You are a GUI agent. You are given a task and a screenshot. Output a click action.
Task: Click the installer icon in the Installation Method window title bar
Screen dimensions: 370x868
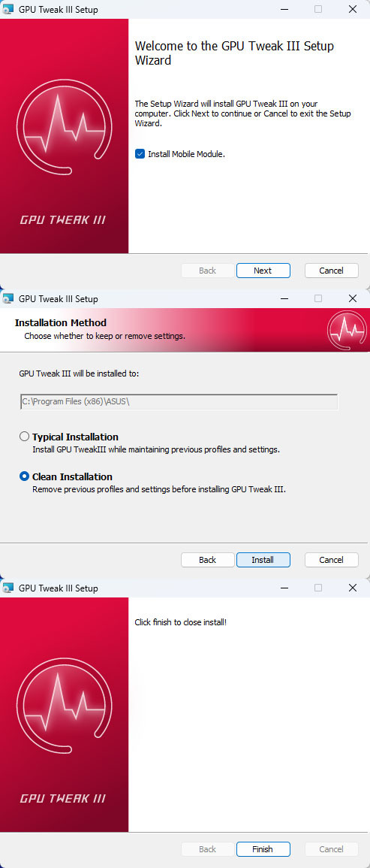click(x=8, y=298)
